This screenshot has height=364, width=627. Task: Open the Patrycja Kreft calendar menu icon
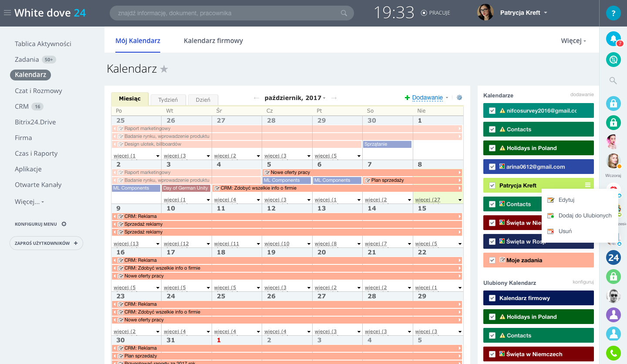588,185
